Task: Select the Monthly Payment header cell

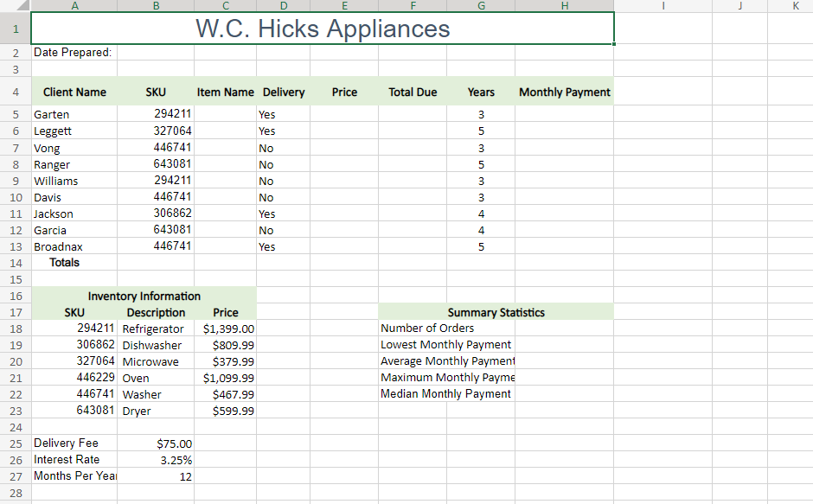Action: pos(564,92)
